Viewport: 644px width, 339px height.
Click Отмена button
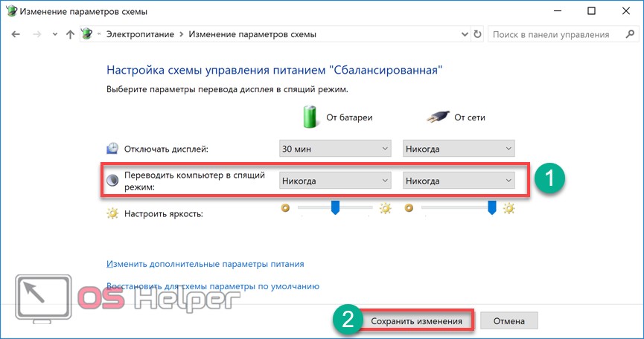(509, 321)
